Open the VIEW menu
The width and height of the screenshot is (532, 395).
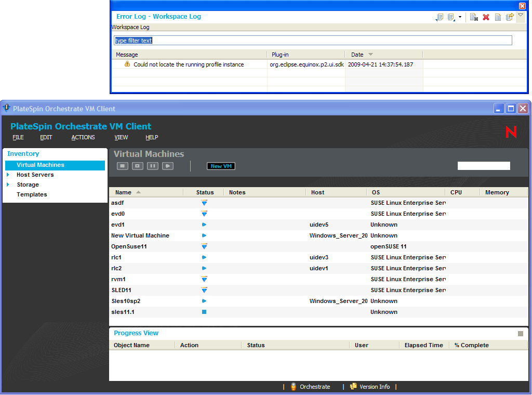(121, 138)
